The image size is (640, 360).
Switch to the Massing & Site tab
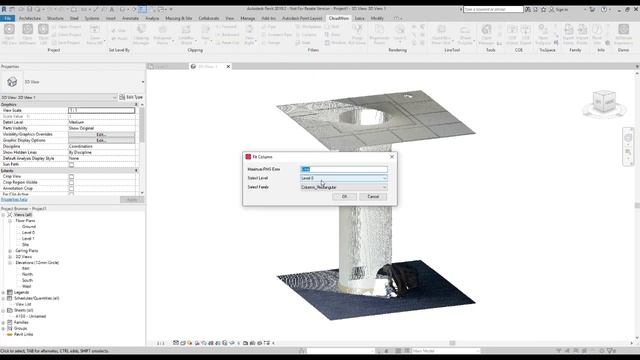pyautogui.click(x=179, y=18)
